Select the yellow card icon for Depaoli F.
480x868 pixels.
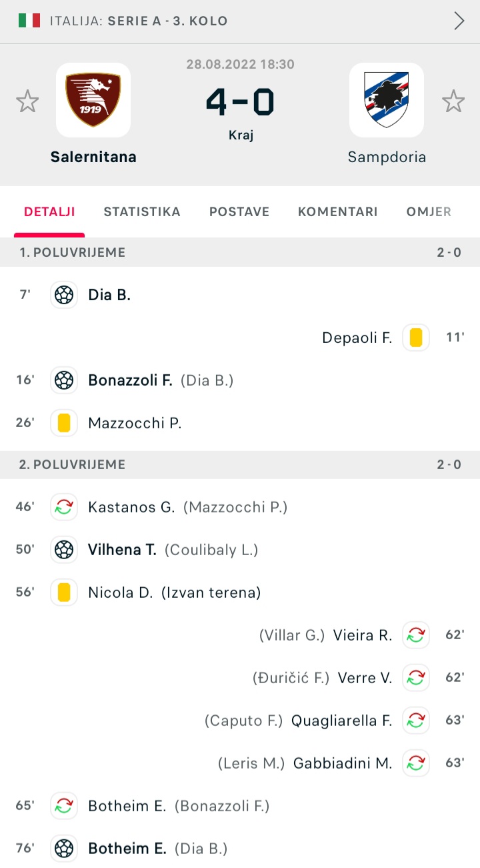click(416, 338)
